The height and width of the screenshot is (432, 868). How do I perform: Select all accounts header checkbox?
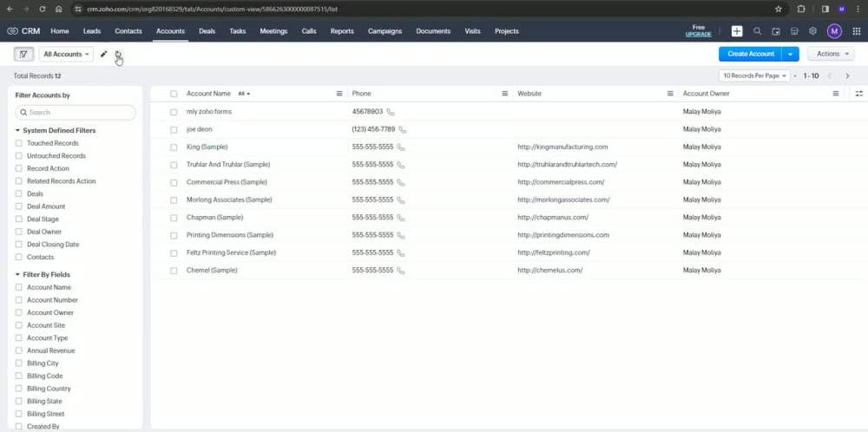click(x=174, y=94)
